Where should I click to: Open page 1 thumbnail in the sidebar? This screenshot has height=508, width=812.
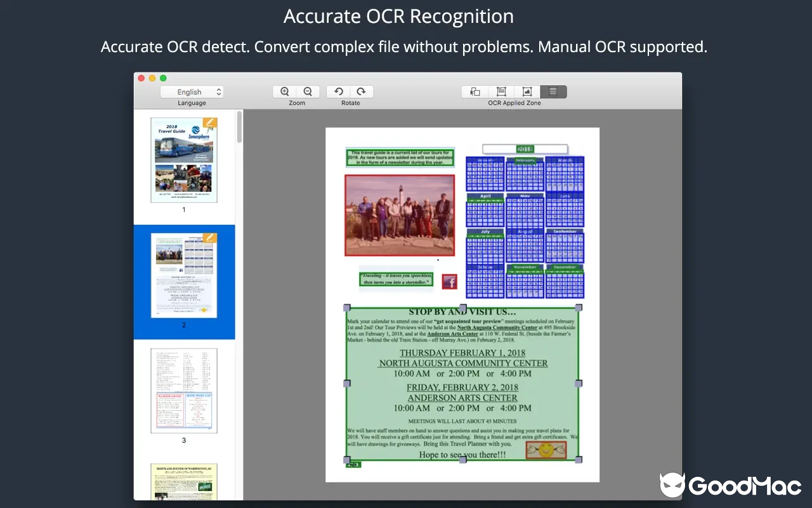tap(184, 160)
